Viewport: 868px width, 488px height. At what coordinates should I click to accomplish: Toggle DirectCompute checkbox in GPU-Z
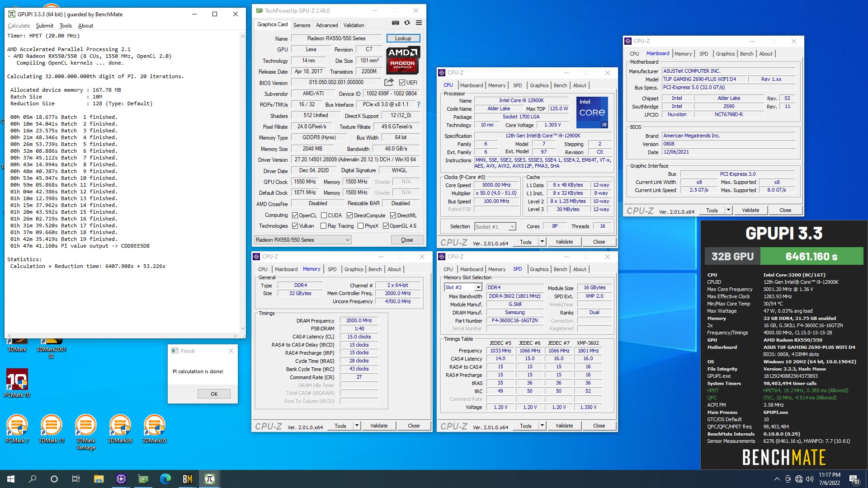pos(350,216)
